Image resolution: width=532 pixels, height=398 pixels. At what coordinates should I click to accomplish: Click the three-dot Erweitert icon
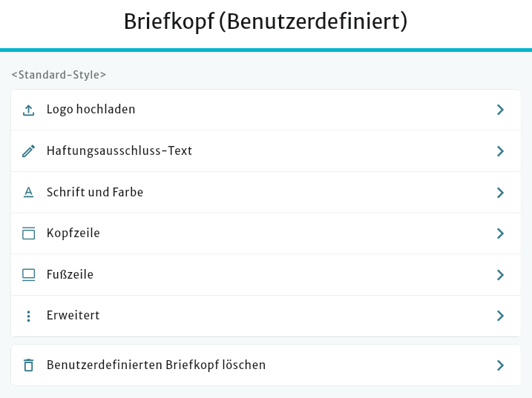point(29,316)
